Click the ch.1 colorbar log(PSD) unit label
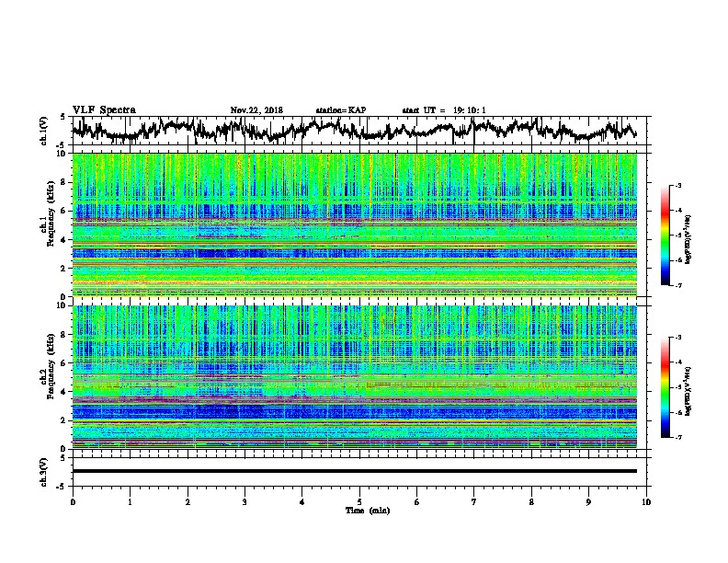728x563 pixels. click(688, 239)
